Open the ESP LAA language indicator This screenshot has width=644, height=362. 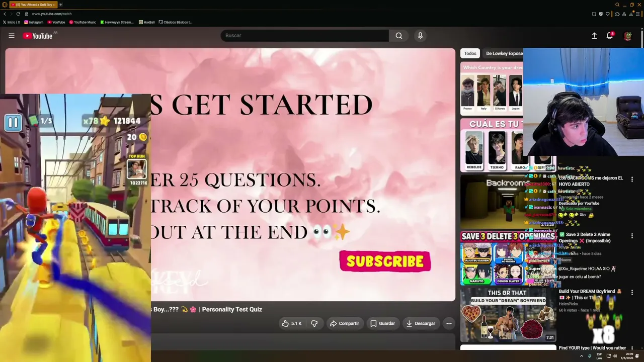[x=599, y=356]
